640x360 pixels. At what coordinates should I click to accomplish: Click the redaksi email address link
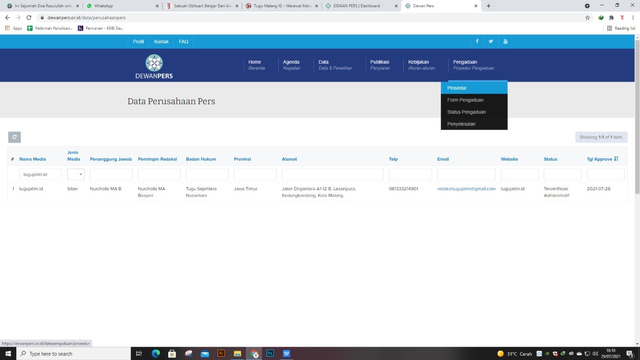coord(466,189)
